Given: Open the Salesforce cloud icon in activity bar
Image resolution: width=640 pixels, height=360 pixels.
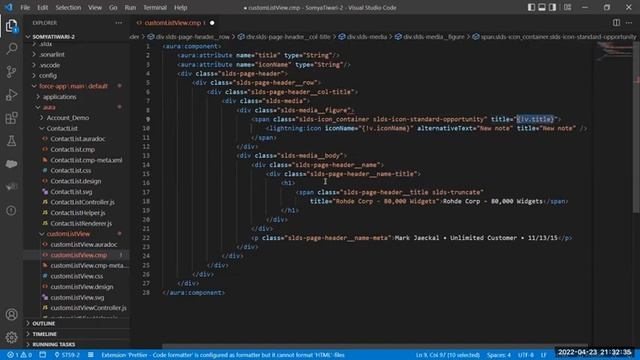Looking at the screenshot, I should pos(11,164).
